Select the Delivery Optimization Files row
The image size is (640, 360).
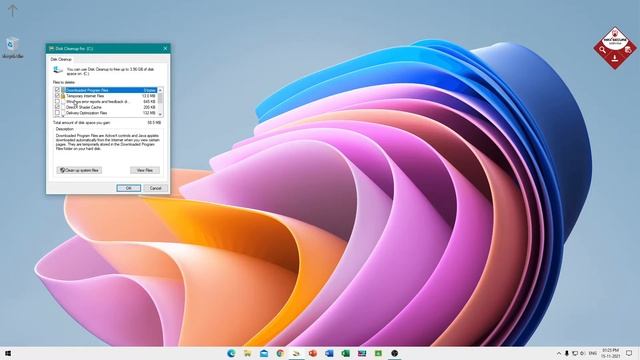(106, 113)
